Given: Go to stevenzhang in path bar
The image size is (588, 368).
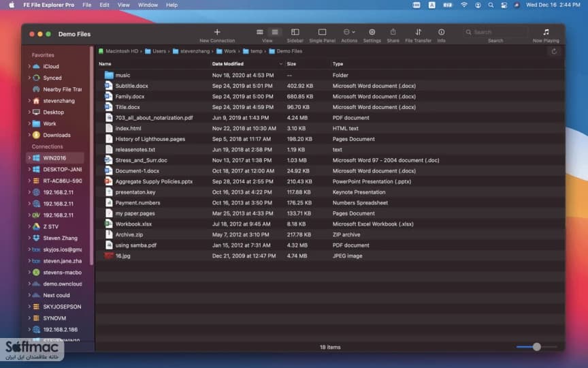Looking at the screenshot, I should [191, 51].
